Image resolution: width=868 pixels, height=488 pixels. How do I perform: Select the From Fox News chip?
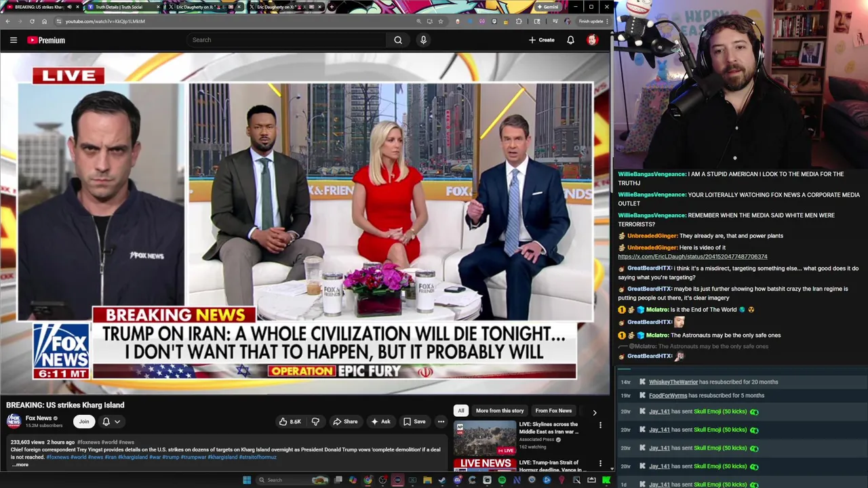tap(553, 411)
